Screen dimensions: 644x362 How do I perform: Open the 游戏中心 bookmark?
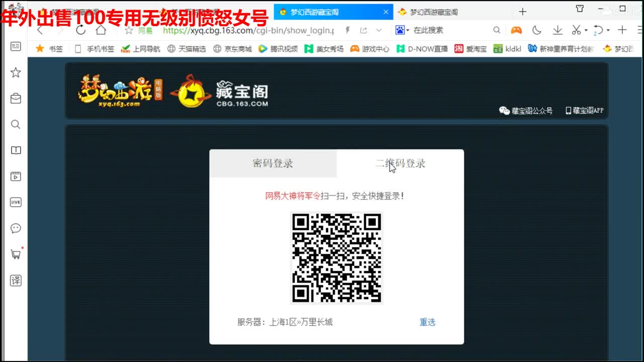point(370,49)
